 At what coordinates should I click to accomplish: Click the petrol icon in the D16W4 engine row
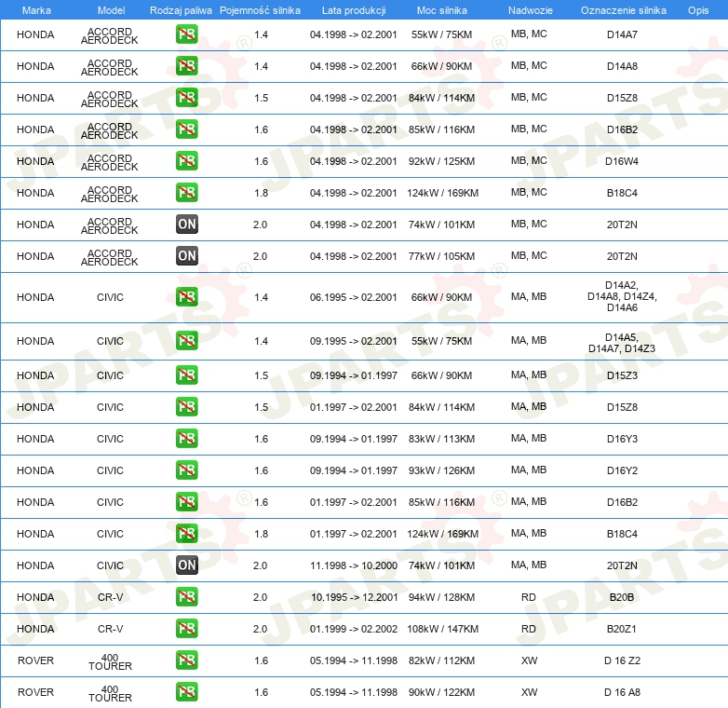[x=186, y=160]
